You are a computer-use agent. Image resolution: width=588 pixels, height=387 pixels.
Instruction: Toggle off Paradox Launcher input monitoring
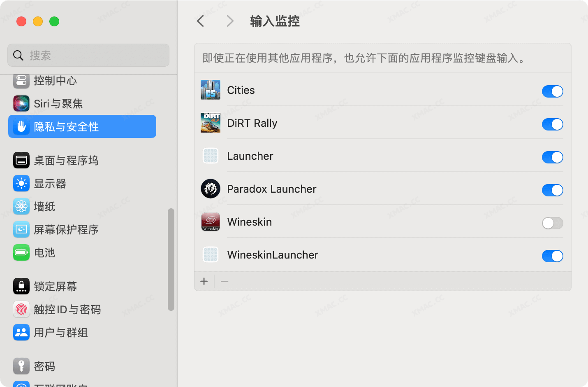pos(552,190)
